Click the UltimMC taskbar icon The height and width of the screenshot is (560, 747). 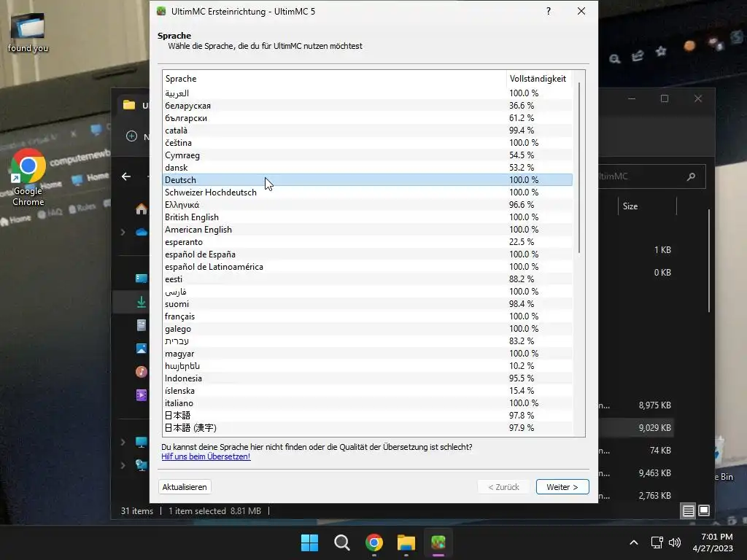[438, 542]
